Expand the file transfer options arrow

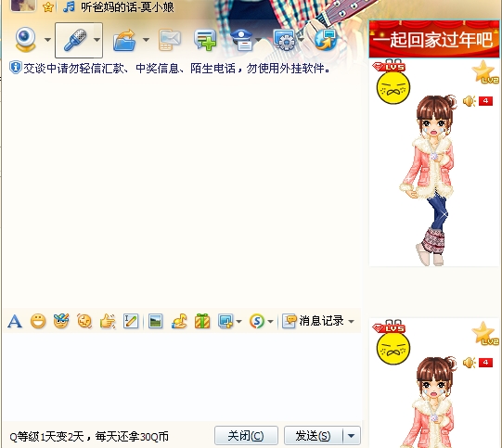pyautogui.click(x=146, y=40)
